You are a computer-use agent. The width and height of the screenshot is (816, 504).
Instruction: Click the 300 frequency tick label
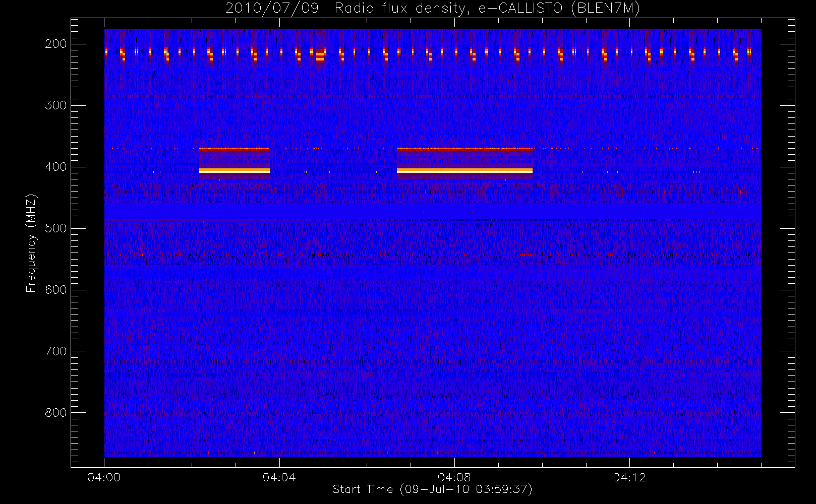click(x=56, y=105)
